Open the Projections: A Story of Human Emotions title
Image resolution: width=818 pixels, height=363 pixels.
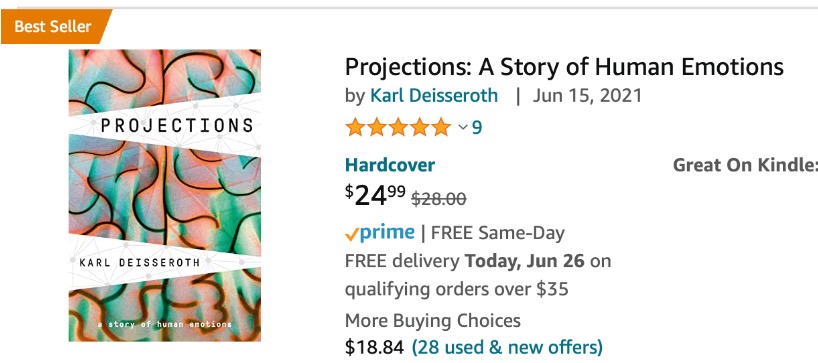[x=564, y=67]
